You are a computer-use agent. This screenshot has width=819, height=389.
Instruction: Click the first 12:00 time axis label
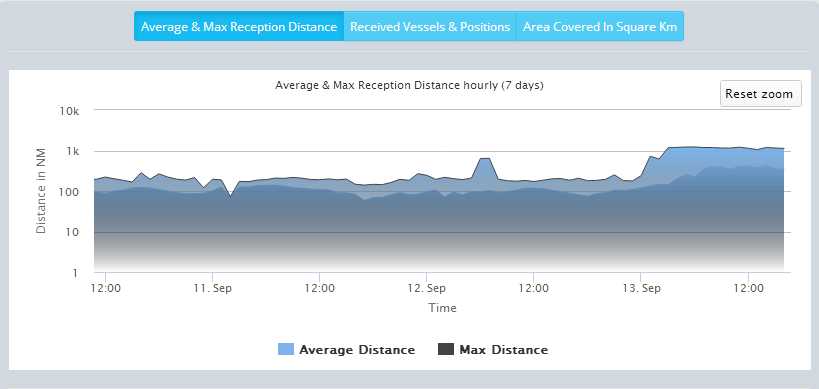pos(105,288)
